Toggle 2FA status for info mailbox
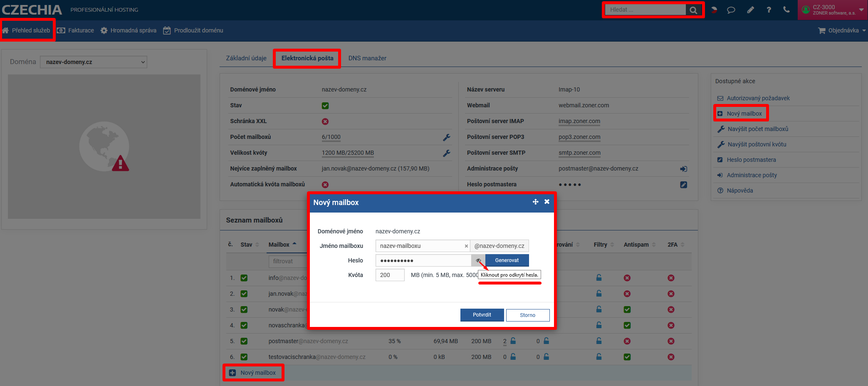Viewport: 868px width, 386px height. tap(670, 278)
